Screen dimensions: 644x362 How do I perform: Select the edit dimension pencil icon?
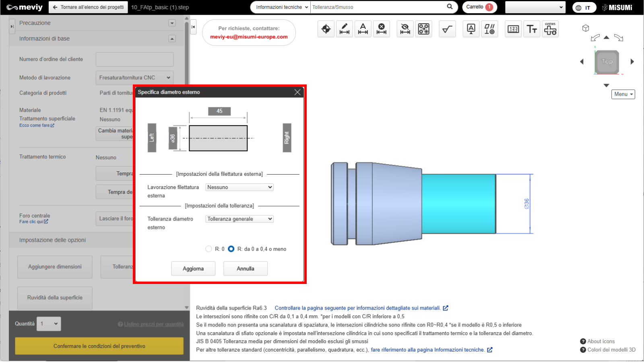click(x=345, y=29)
